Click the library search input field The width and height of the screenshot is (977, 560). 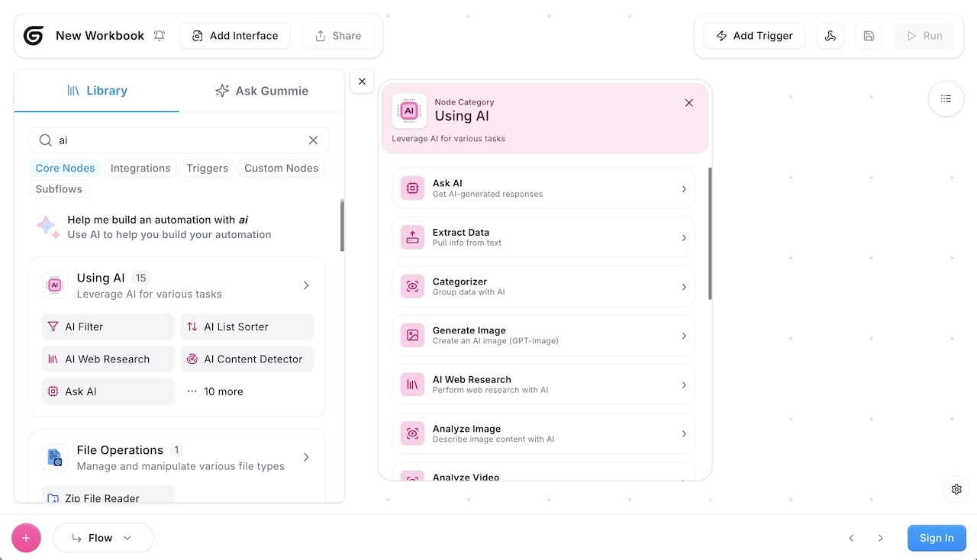[x=179, y=140]
